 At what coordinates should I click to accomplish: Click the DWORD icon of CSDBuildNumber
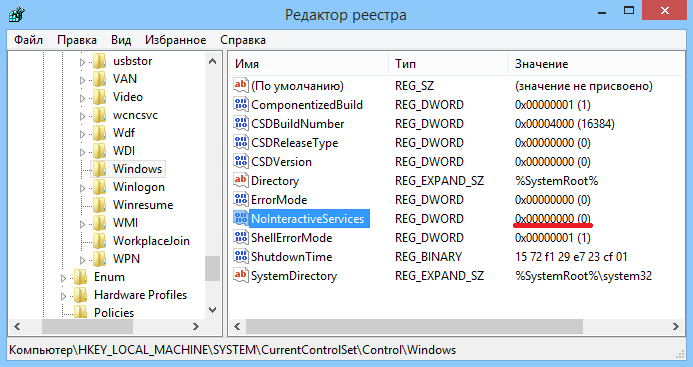coord(241,123)
